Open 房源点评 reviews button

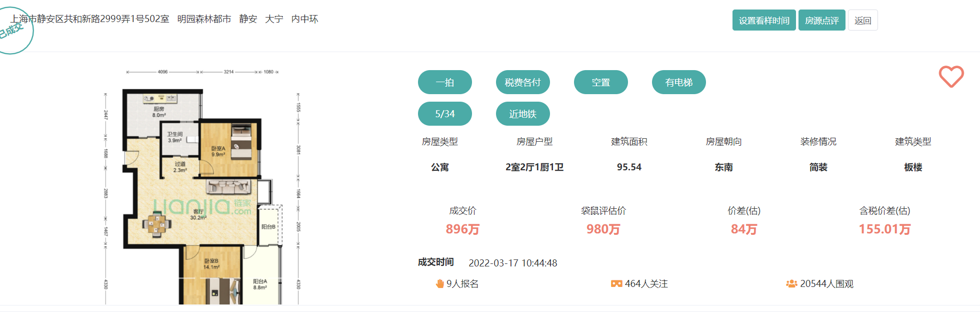pyautogui.click(x=821, y=21)
